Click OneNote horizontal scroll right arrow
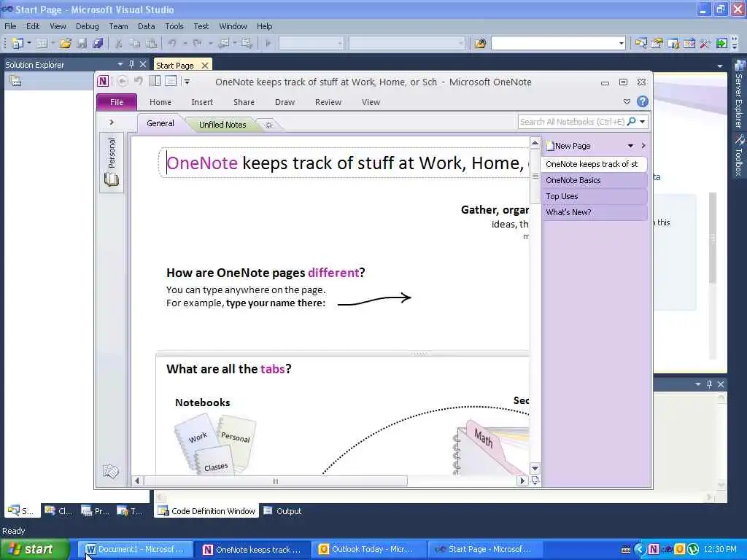The width and height of the screenshot is (747, 560). (522, 481)
